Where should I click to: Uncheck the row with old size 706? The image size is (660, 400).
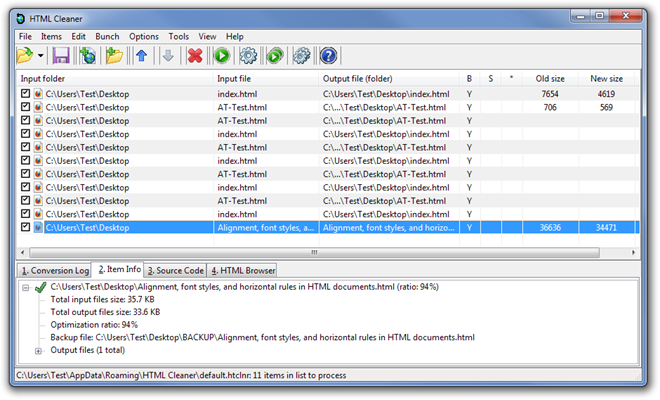[25, 107]
